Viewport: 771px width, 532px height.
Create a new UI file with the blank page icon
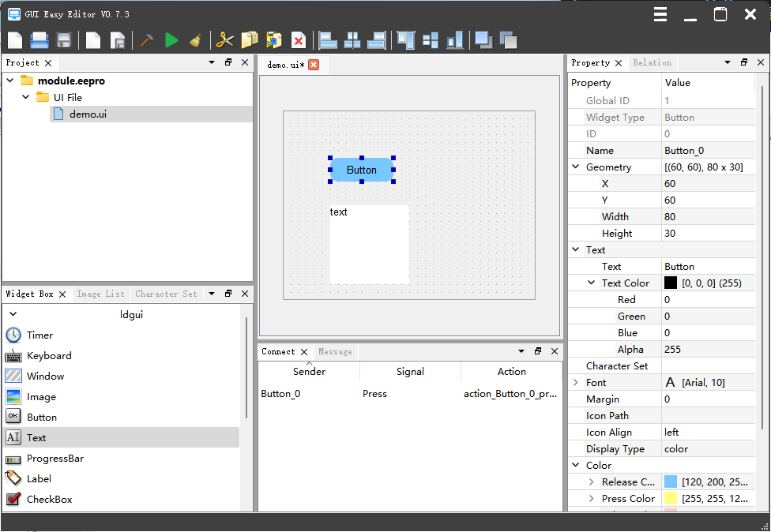click(93, 40)
